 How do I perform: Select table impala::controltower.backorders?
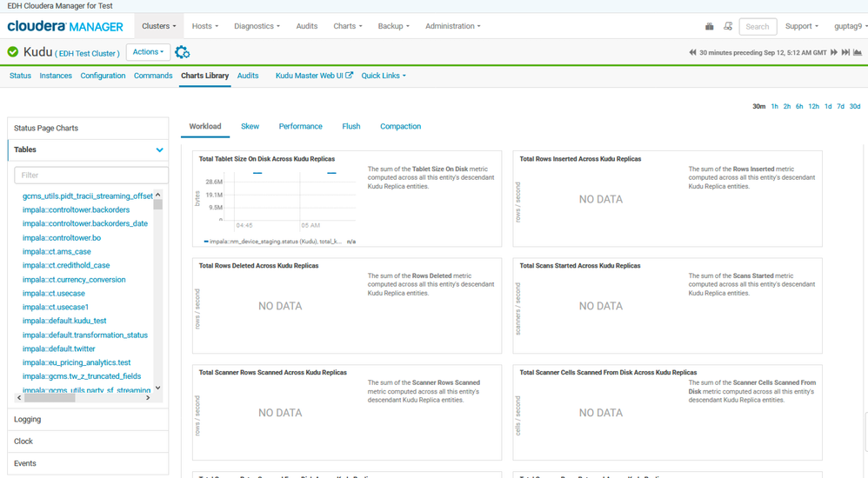point(76,210)
